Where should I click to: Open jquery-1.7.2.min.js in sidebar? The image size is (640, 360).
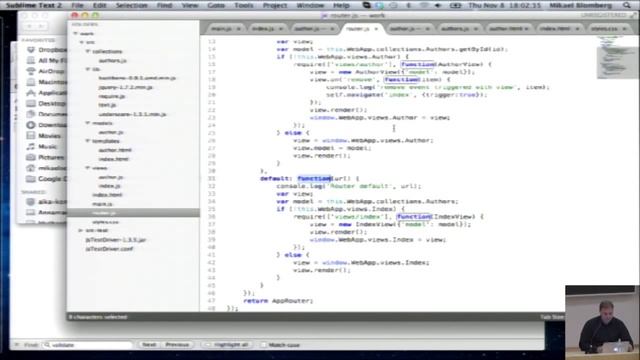coord(125,87)
